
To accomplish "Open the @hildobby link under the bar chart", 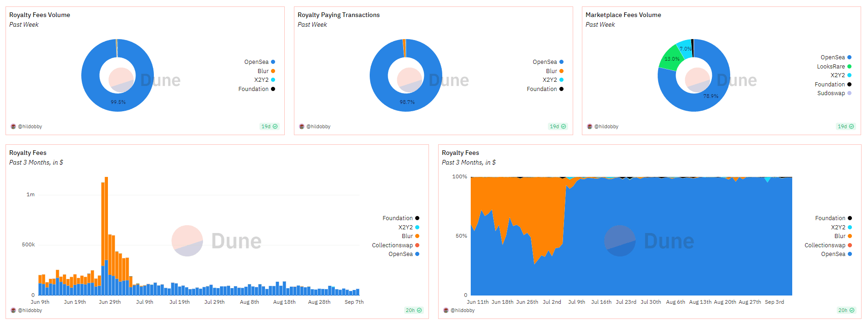I will tap(30, 310).
